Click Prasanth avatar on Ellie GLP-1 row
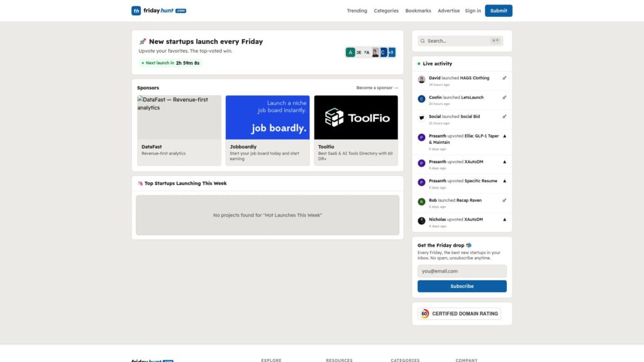This screenshot has height=362, width=644. (421, 138)
